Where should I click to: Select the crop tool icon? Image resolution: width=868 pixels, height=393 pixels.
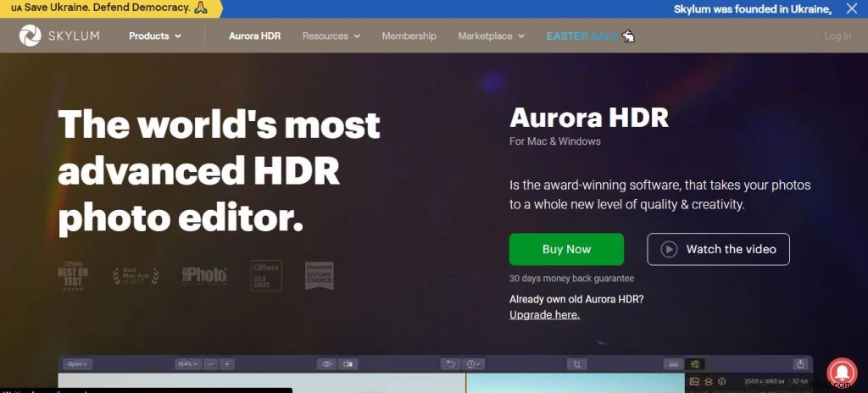576,363
